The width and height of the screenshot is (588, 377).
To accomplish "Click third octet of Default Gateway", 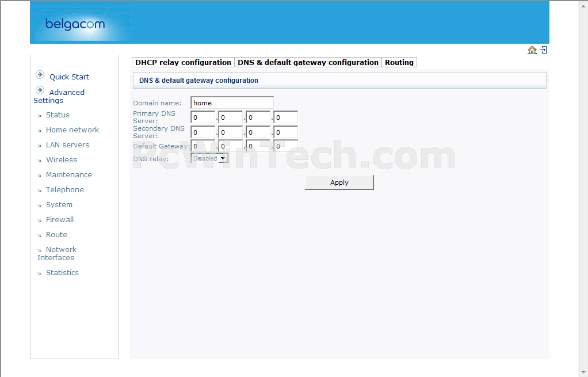I will [x=258, y=146].
